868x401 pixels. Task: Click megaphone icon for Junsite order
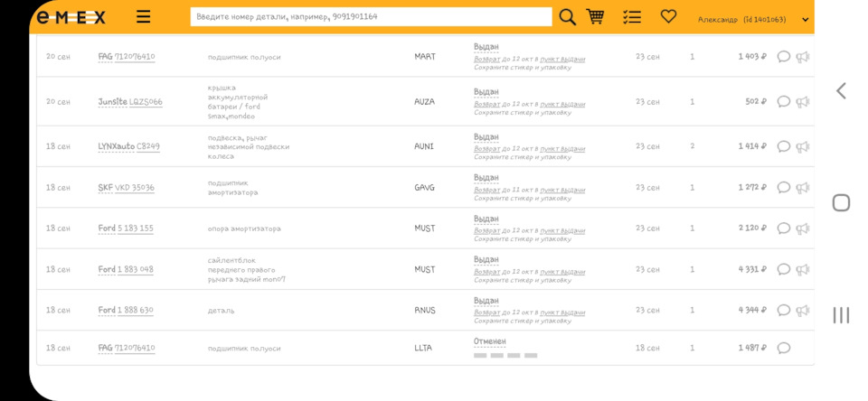(x=802, y=102)
